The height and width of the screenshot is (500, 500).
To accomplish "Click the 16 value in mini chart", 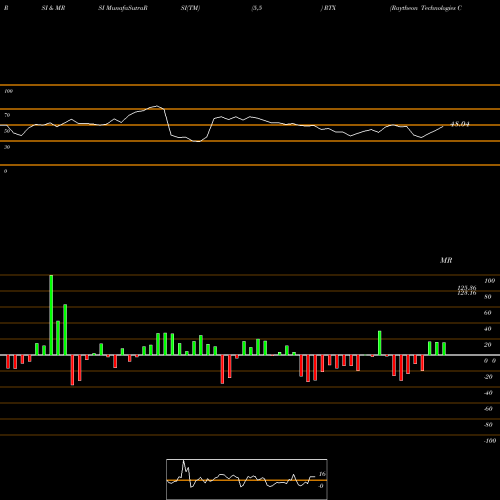I will pyautogui.click(x=322, y=474).
